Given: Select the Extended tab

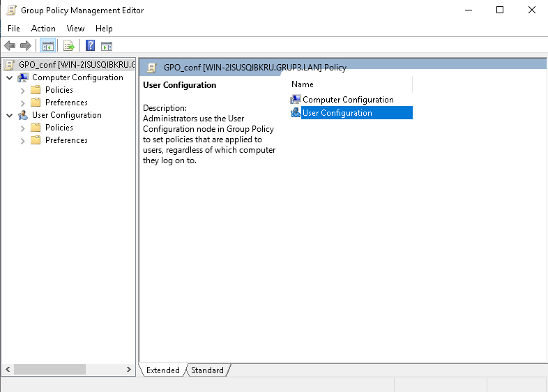Looking at the screenshot, I should point(162,370).
